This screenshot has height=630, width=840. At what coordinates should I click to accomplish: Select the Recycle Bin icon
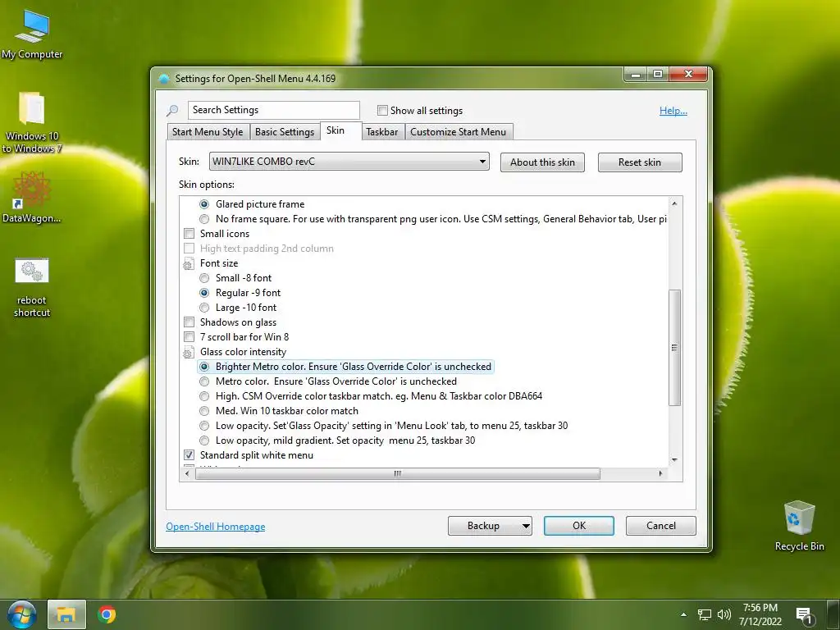tap(799, 525)
